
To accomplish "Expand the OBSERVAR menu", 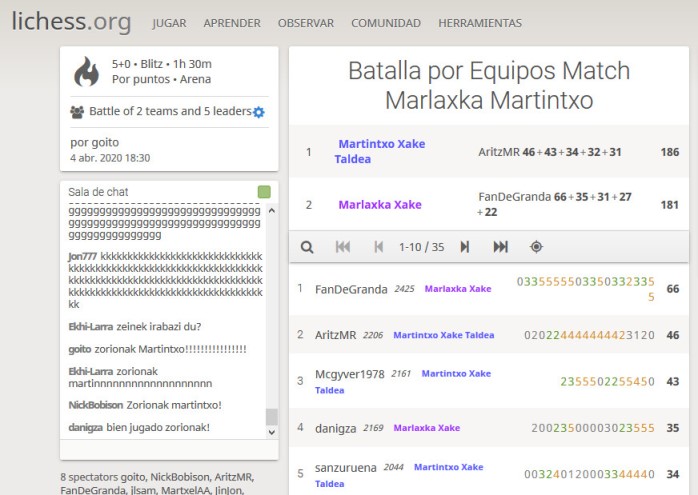I will 306,23.
